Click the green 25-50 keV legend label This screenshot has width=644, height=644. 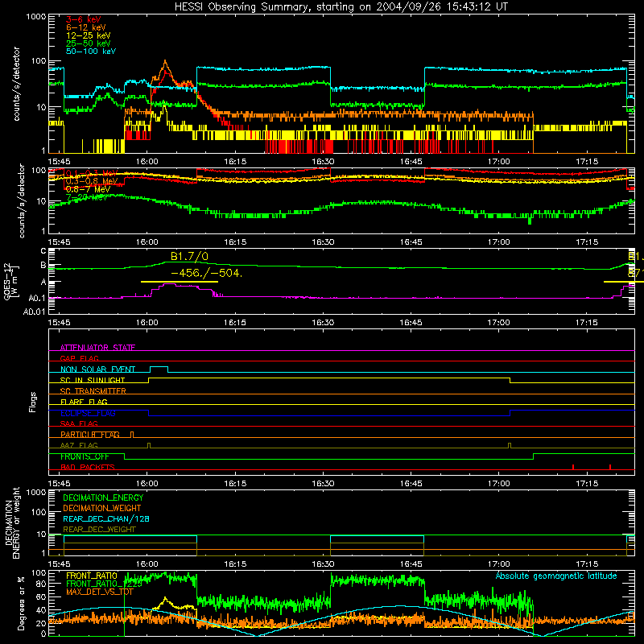(89, 43)
